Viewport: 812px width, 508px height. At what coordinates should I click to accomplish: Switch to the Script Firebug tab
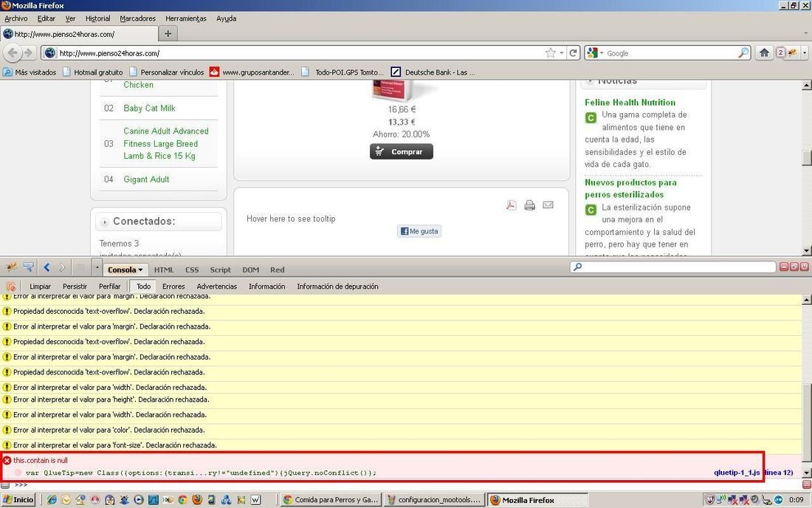point(221,270)
